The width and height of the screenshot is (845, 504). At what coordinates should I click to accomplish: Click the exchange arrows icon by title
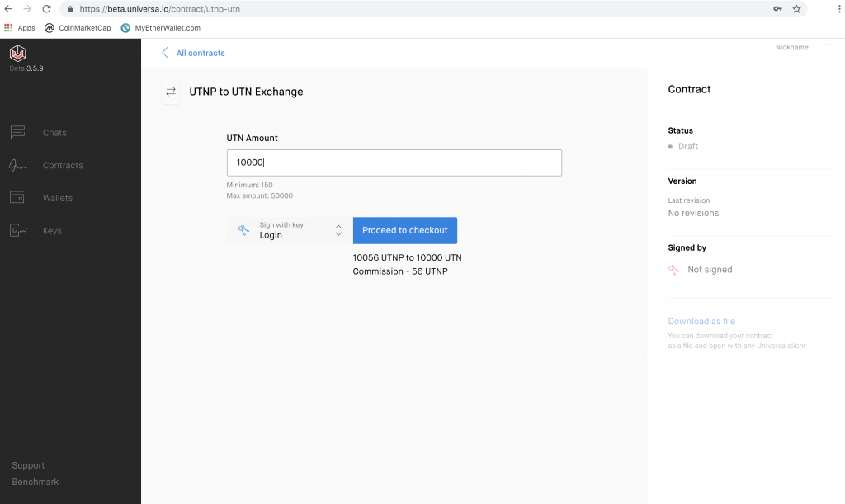tap(171, 92)
